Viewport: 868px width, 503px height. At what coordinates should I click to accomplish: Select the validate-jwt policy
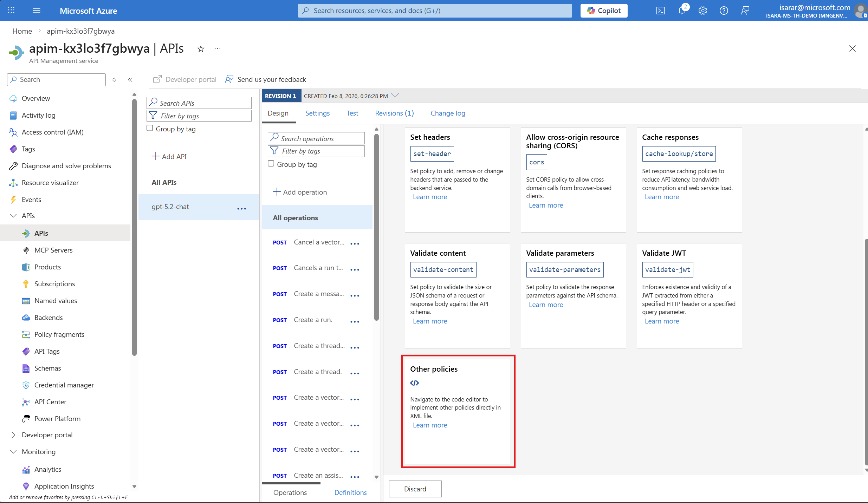667,270
